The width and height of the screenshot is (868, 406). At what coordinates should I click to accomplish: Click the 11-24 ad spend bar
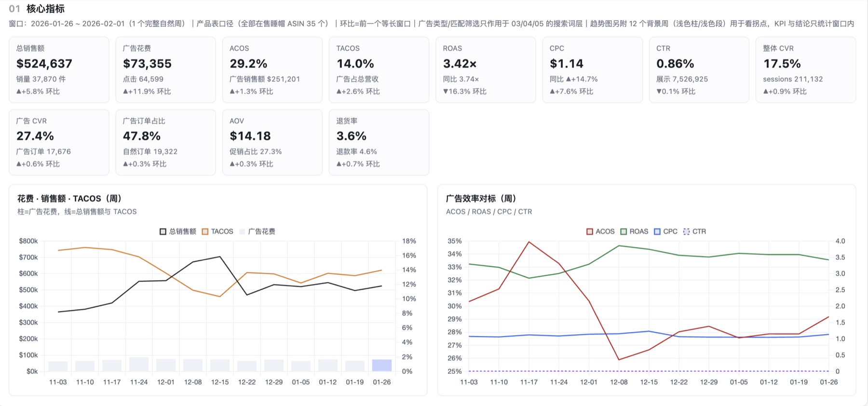[x=139, y=365]
